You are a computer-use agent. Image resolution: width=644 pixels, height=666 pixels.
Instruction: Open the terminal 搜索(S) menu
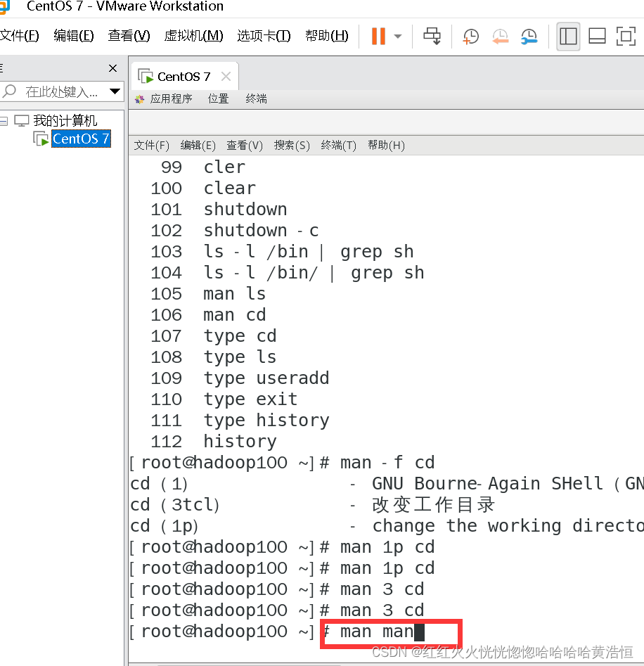[x=292, y=146]
